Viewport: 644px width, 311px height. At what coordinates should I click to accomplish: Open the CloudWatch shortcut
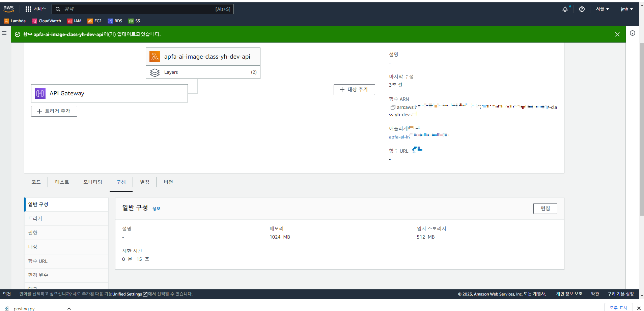pyautogui.click(x=47, y=21)
